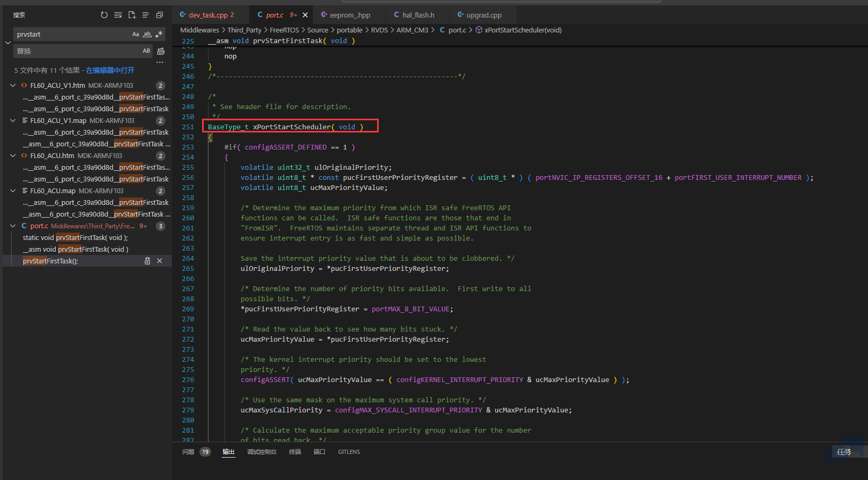Open the Output (输出) panel tab

pyautogui.click(x=229, y=452)
